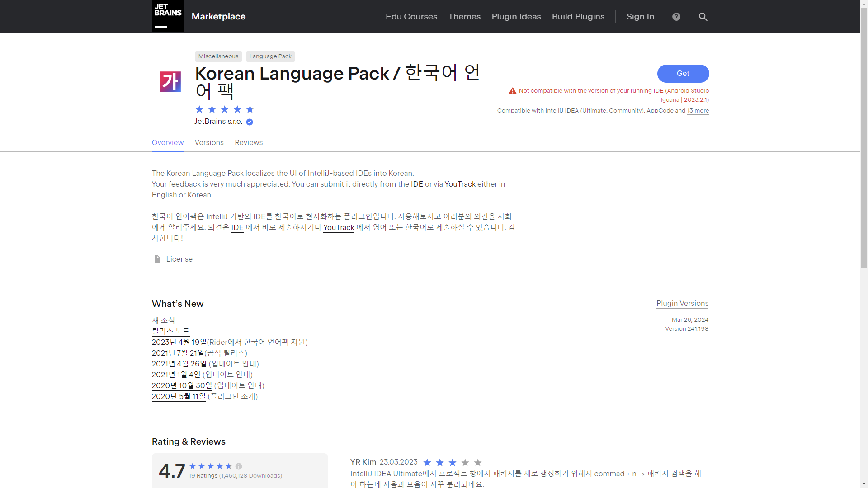Click the verified vendor checkmark badge
The image size is (868, 488).
pyautogui.click(x=250, y=122)
